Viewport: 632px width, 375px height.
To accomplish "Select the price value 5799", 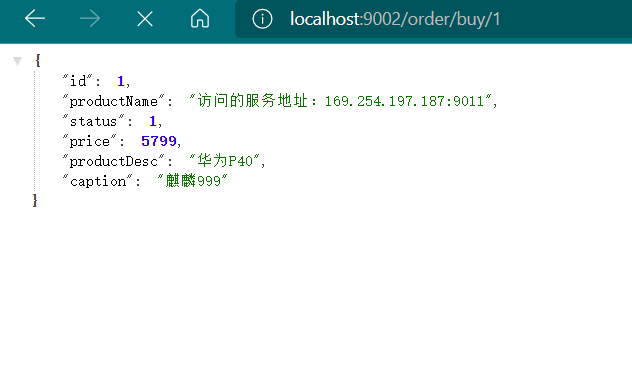I will (159, 141).
